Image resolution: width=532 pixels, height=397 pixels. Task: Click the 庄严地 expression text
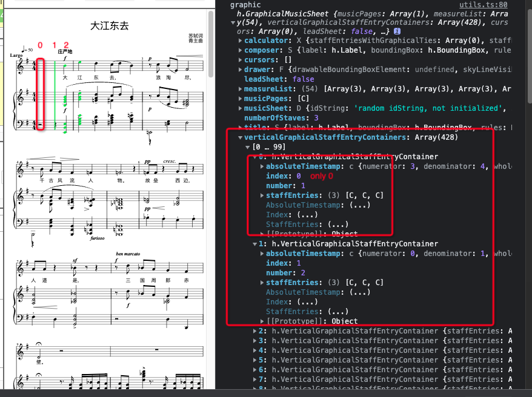pos(65,51)
